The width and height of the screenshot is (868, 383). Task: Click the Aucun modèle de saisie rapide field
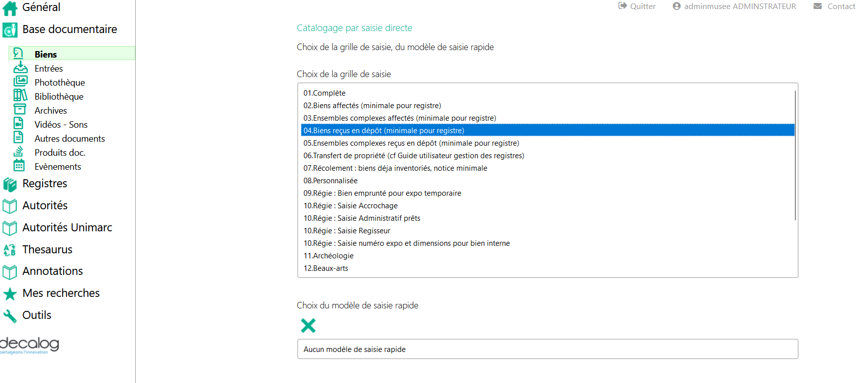click(x=547, y=349)
